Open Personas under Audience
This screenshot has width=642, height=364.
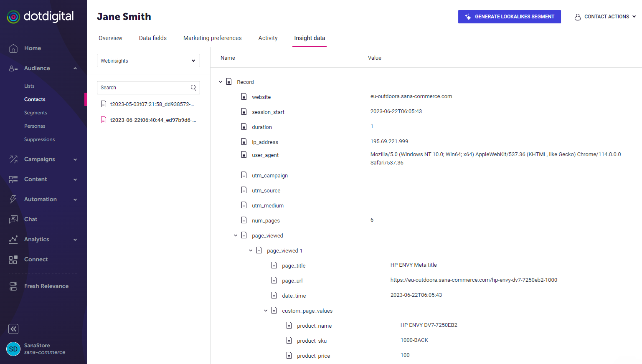35,126
